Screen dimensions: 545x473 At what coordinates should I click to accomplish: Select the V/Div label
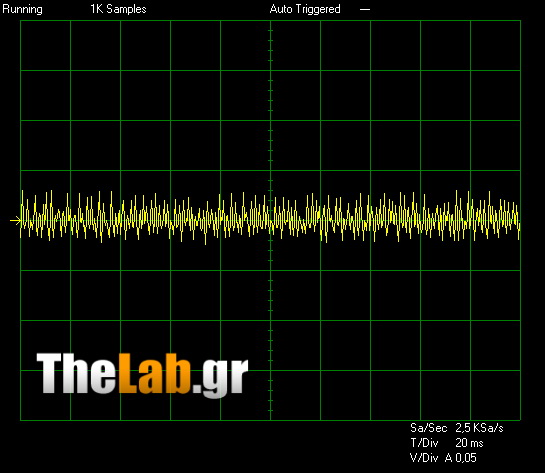(x=424, y=458)
